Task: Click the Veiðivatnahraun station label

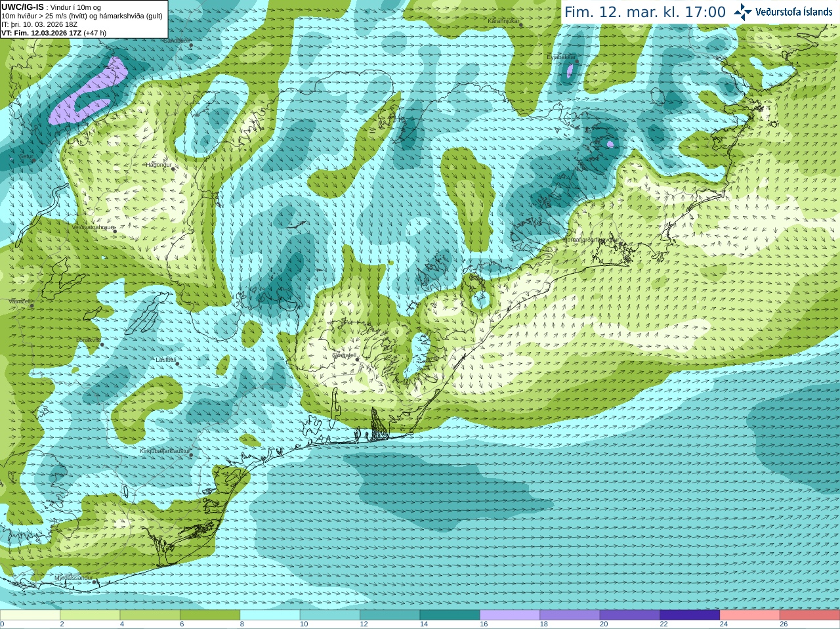Action: [x=93, y=227]
